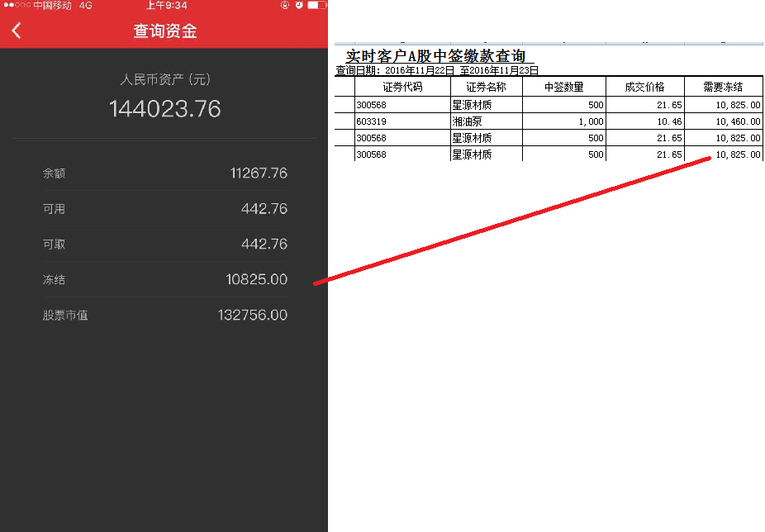Click the 证券名称 column header
The image size is (765, 532).
coord(486,87)
